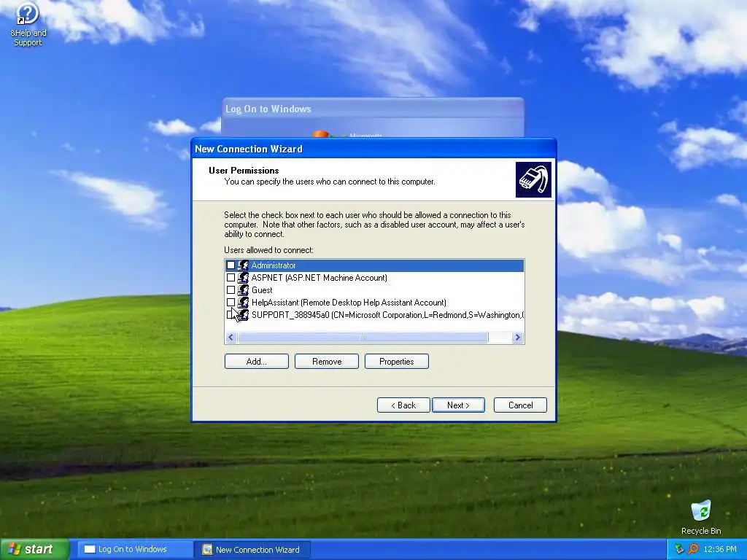The image size is (747, 560).
Task: Click the Remove button
Action: coord(326,362)
